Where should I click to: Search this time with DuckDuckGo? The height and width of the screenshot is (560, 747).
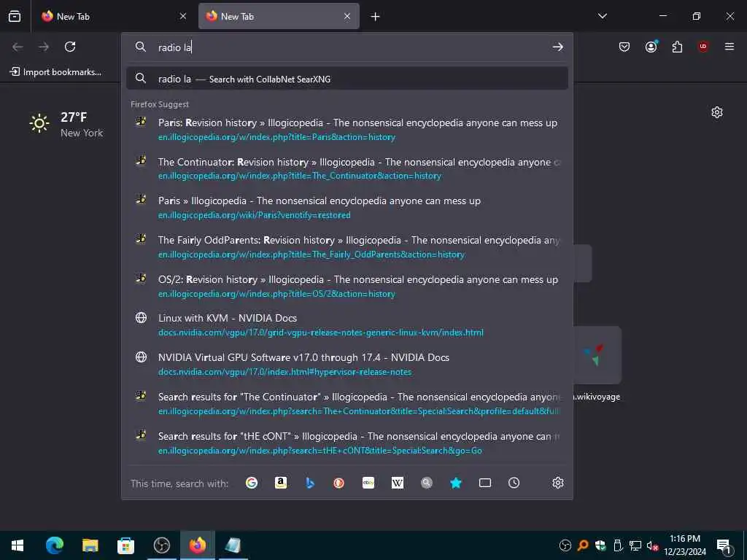[x=339, y=483]
